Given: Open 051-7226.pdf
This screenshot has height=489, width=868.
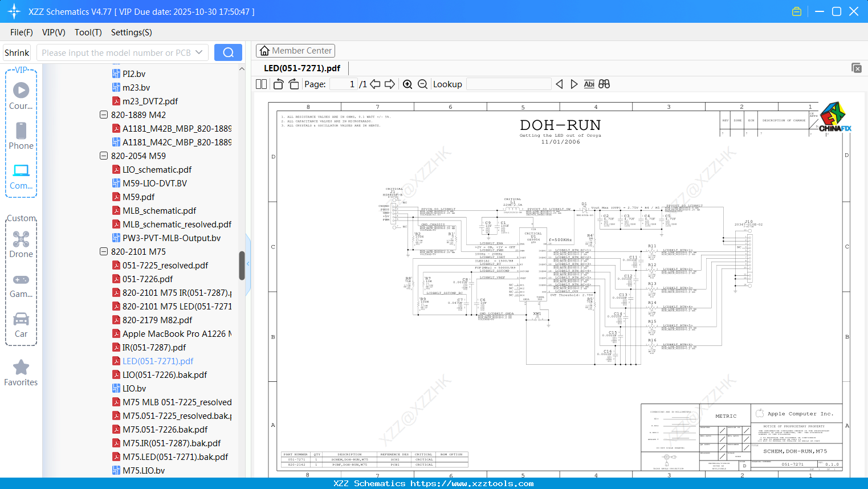Looking at the screenshot, I should [148, 279].
